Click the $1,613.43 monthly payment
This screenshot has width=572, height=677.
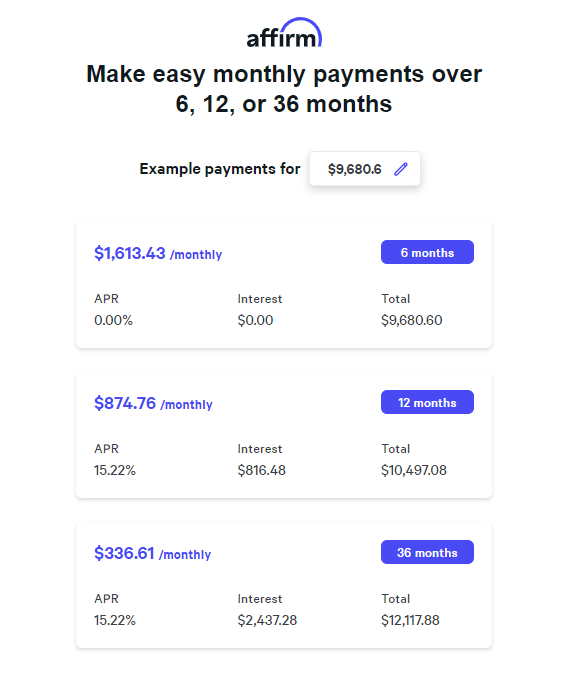pyautogui.click(x=158, y=253)
